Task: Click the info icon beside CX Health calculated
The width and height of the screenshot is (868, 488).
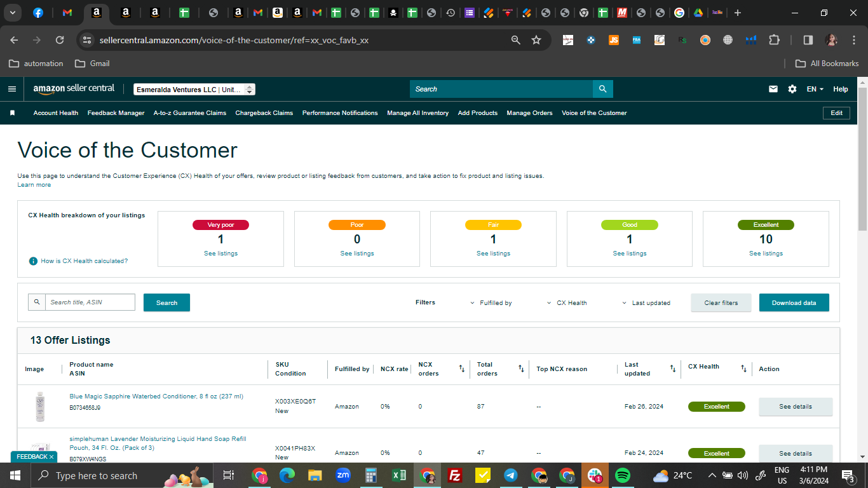Action: click(33, 261)
